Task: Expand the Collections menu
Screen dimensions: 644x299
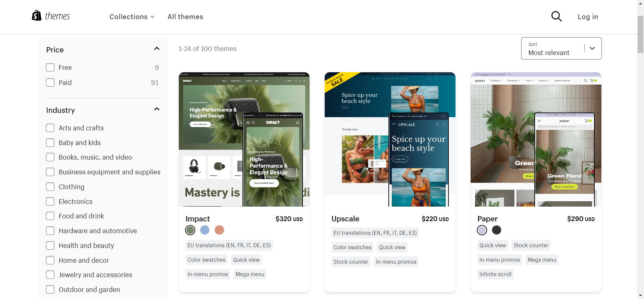Action: point(132,17)
